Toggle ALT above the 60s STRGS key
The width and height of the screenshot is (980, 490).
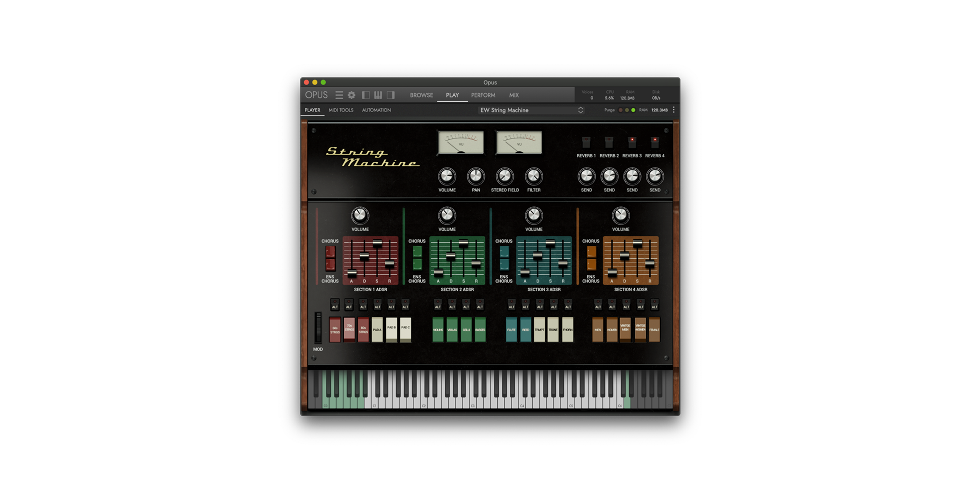click(335, 305)
